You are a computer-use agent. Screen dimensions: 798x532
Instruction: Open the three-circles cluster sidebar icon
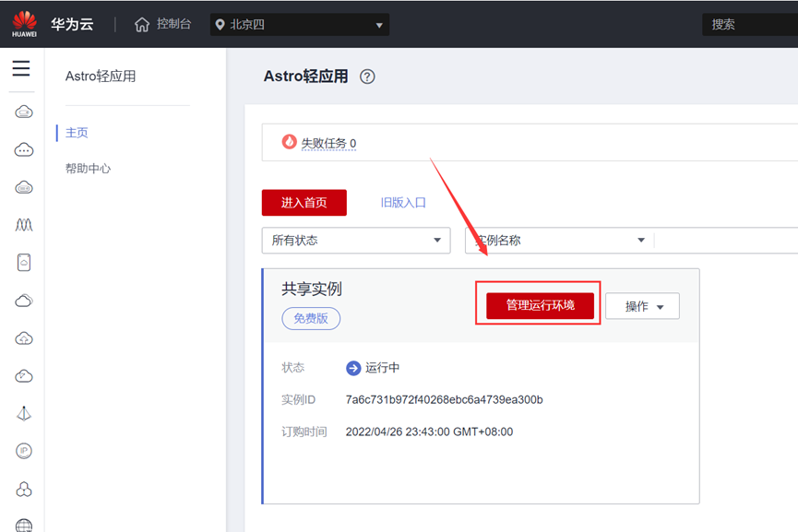(24, 490)
